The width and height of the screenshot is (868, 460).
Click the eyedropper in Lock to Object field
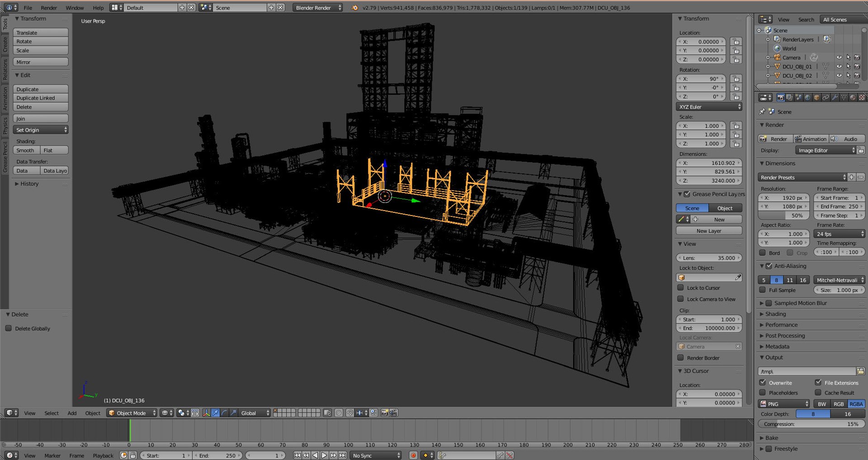point(738,277)
